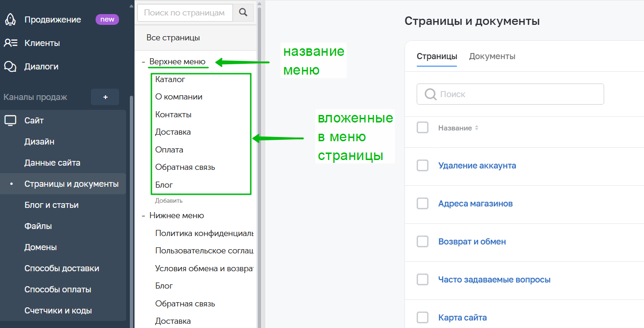Collapse the Нижнее меню tree group
Screen dimensions: 644x328
click(x=143, y=216)
